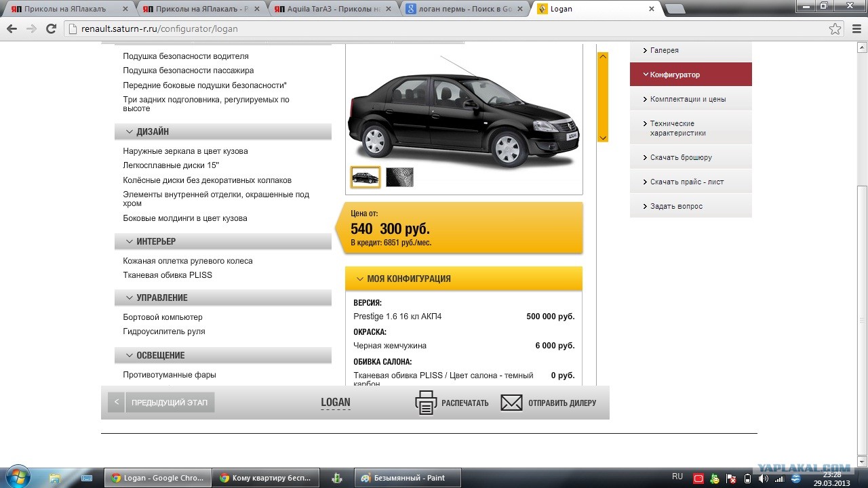Open a new Chrome tab
The image size is (868, 488).
[675, 9]
